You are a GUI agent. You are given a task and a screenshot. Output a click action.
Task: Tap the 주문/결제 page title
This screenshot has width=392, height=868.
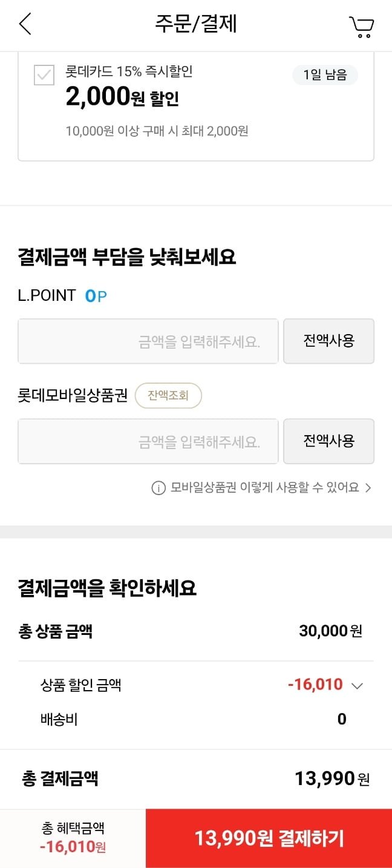pyautogui.click(x=196, y=24)
